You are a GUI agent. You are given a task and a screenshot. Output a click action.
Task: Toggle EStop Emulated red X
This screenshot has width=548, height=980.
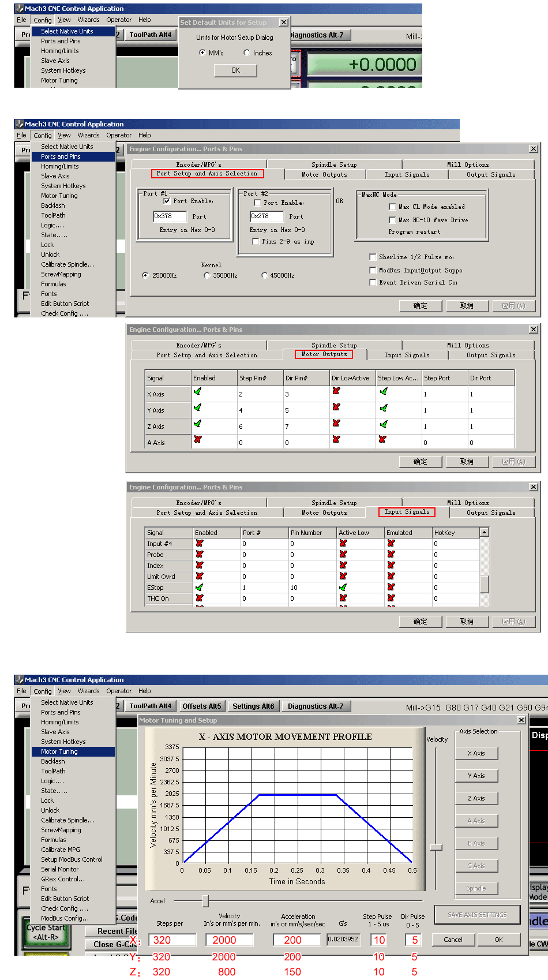coord(391,587)
